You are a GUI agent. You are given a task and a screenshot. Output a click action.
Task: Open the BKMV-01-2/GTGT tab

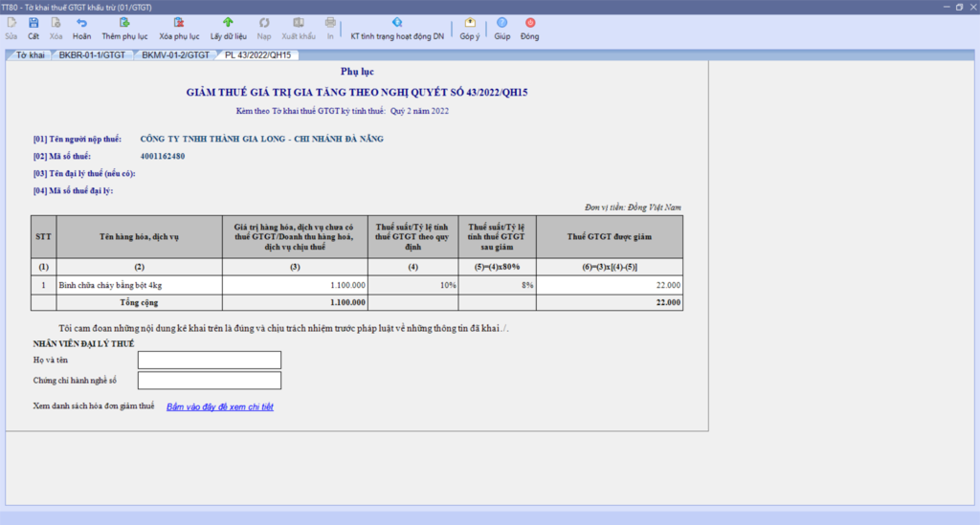coord(175,55)
